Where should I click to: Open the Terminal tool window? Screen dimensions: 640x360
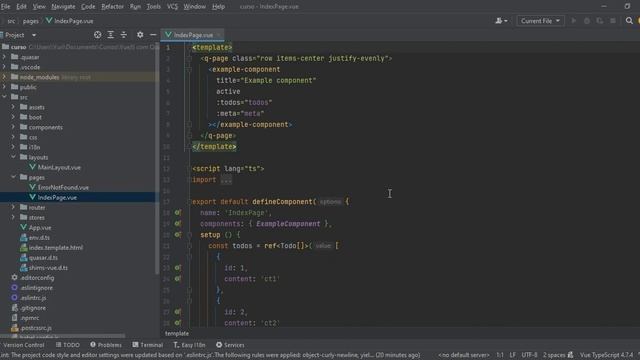pos(147,345)
